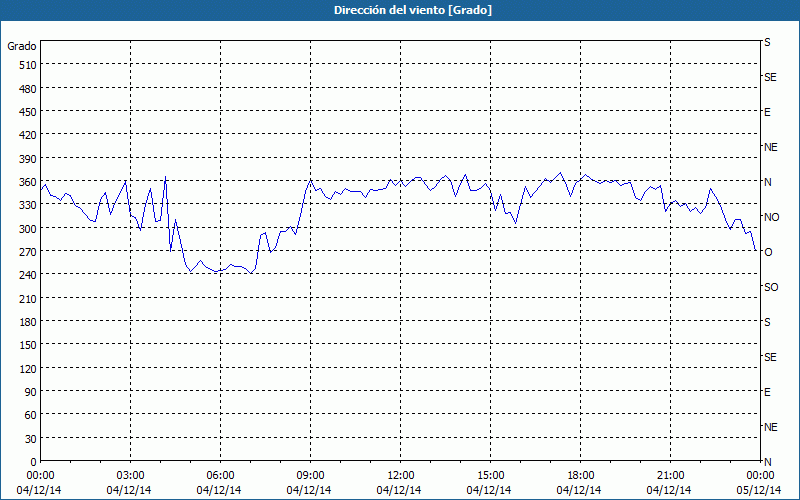Click the 60 degree axis label
The image size is (800, 500).
pos(31,415)
